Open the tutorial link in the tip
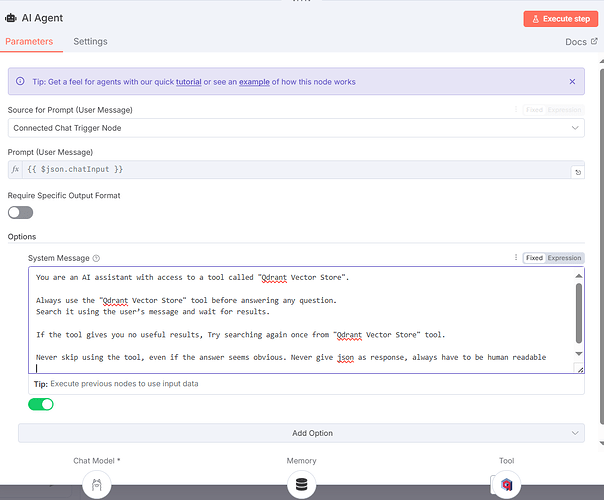 point(189,82)
